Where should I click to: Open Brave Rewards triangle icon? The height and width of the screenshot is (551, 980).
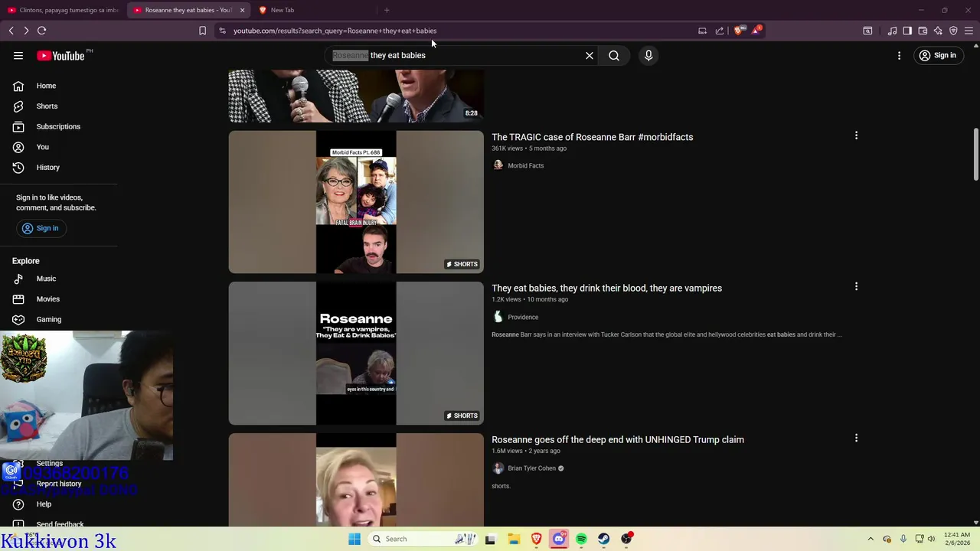(x=756, y=31)
